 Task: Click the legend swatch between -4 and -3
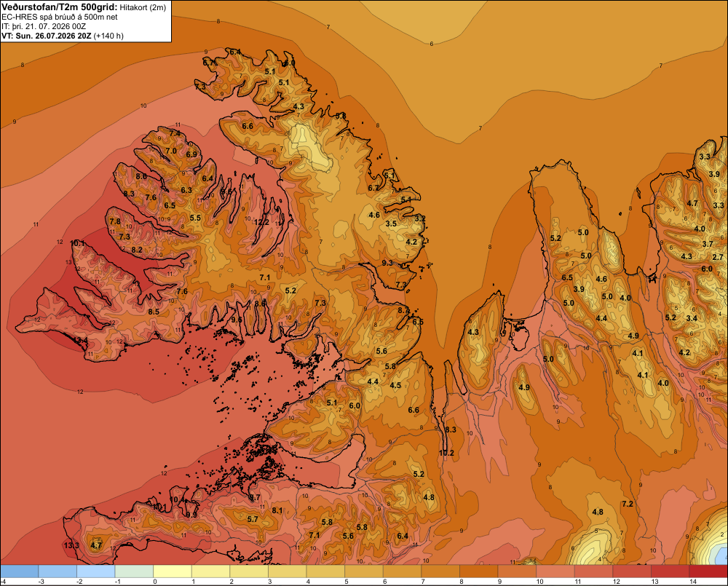[20, 571]
